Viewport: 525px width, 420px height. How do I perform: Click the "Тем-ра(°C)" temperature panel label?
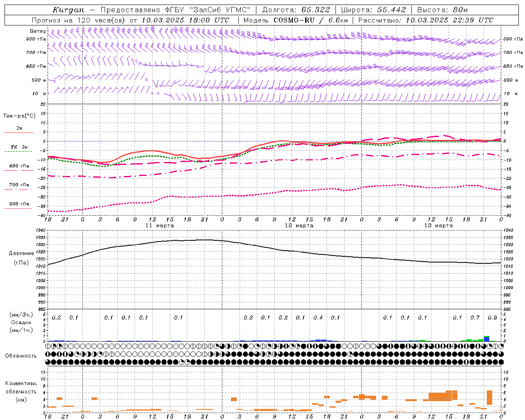(x=19, y=116)
